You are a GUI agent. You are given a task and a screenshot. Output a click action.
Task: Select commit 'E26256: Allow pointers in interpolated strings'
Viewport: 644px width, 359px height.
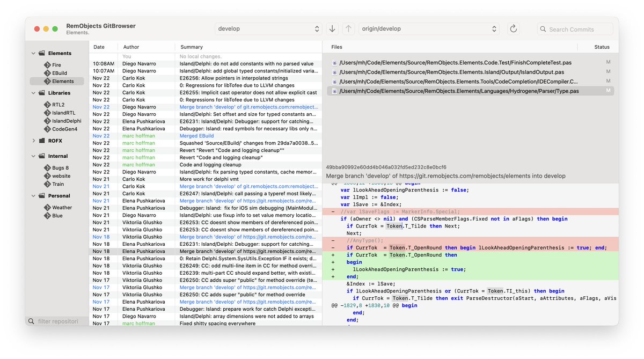206,78
